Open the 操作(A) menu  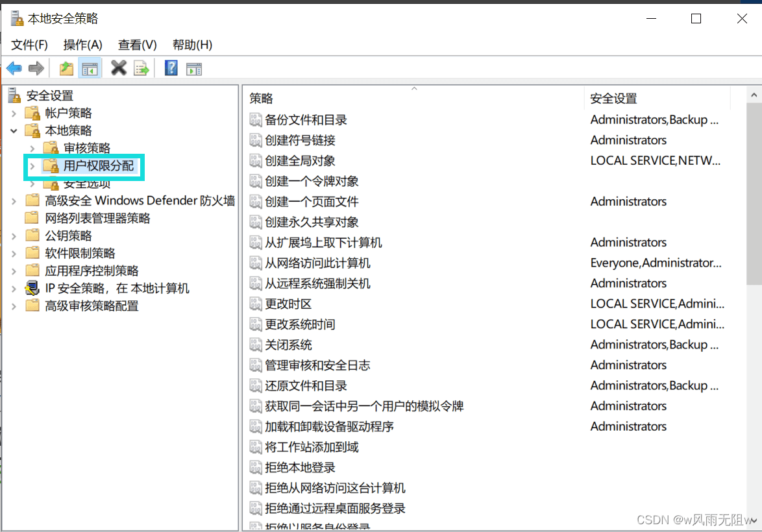[x=82, y=45]
